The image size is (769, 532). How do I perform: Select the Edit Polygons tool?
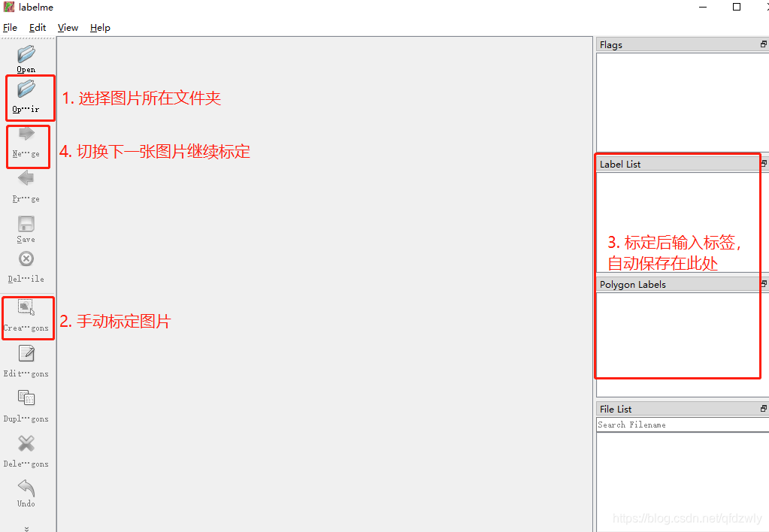tap(26, 353)
